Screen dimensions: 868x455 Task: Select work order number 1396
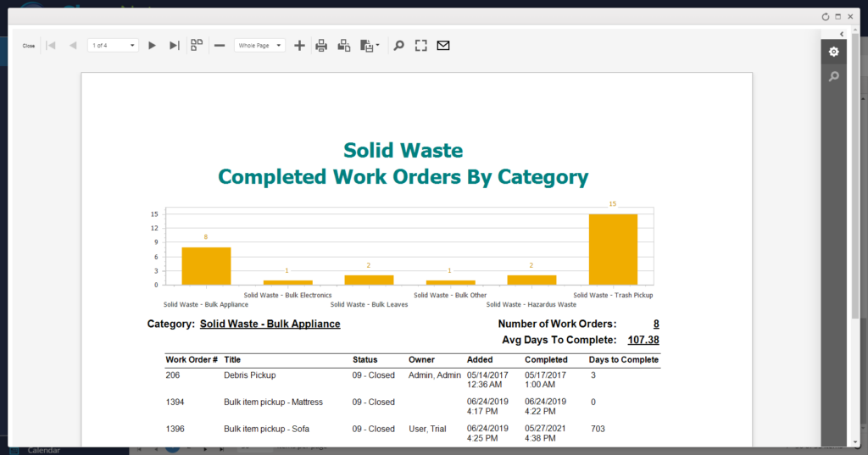coord(175,429)
